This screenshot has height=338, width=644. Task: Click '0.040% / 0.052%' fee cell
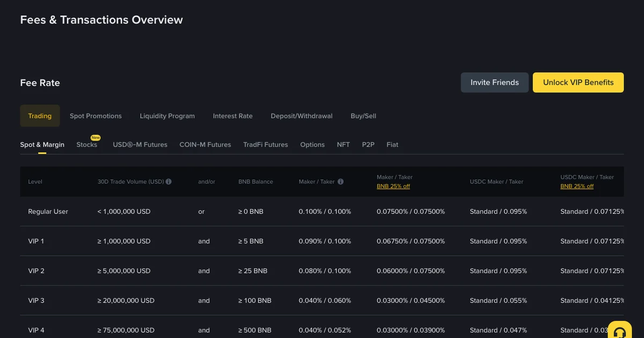click(325, 330)
